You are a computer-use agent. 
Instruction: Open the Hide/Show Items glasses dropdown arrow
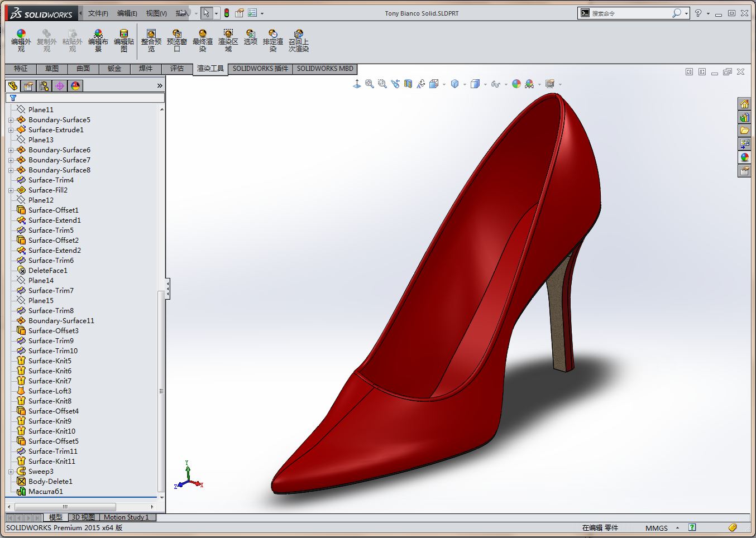click(506, 84)
